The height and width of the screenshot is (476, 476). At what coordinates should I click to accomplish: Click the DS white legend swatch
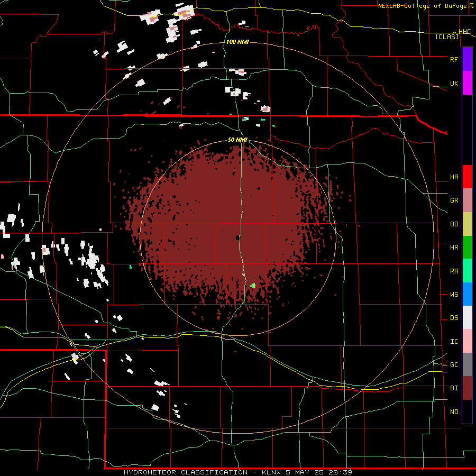467,317
